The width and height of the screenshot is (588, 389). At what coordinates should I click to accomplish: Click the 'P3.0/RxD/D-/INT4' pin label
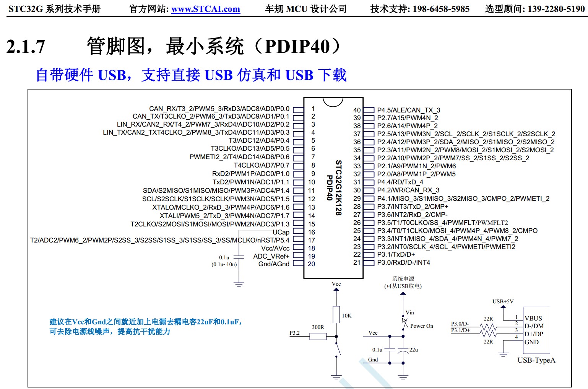coord(404,262)
